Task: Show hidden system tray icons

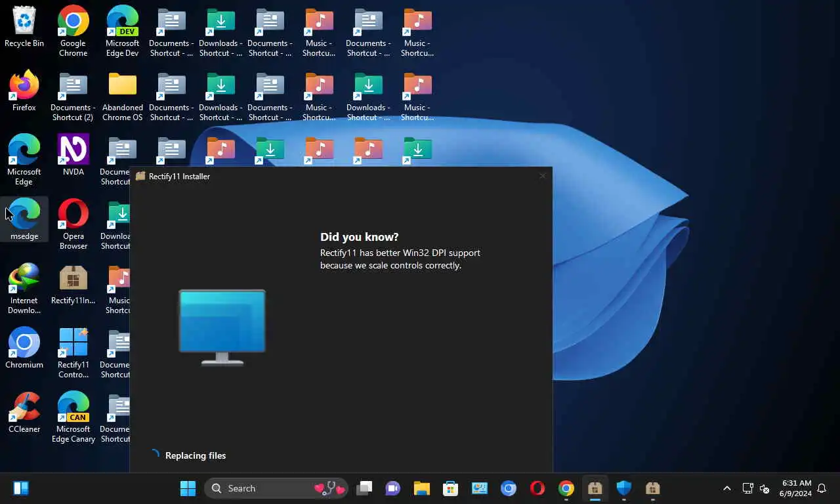Action: (x=726, y=488)
